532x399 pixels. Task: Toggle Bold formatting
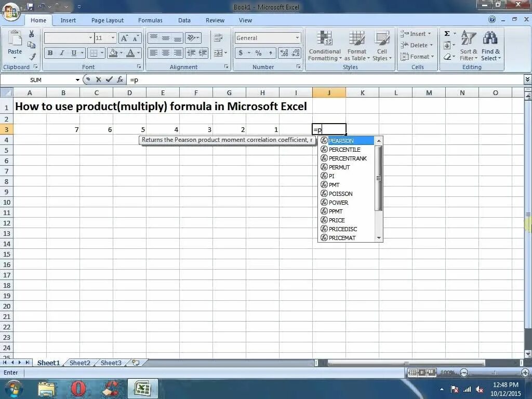tap(50, 53)
